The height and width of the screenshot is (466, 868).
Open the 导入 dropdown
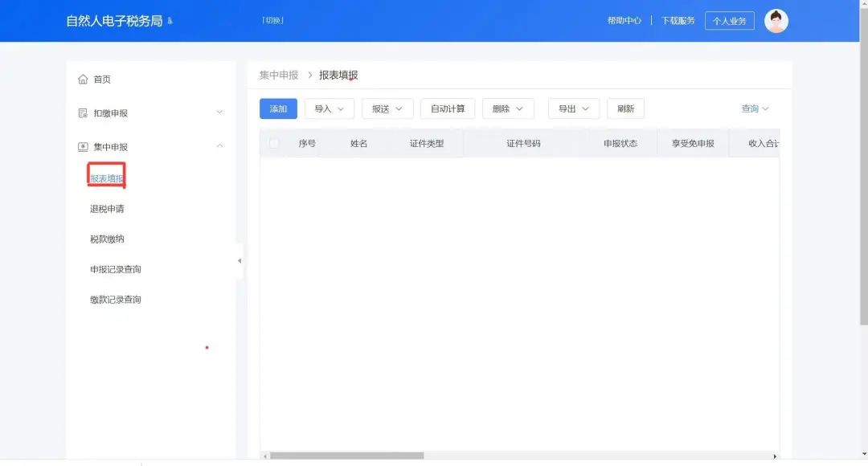click(x=330, y=108)
